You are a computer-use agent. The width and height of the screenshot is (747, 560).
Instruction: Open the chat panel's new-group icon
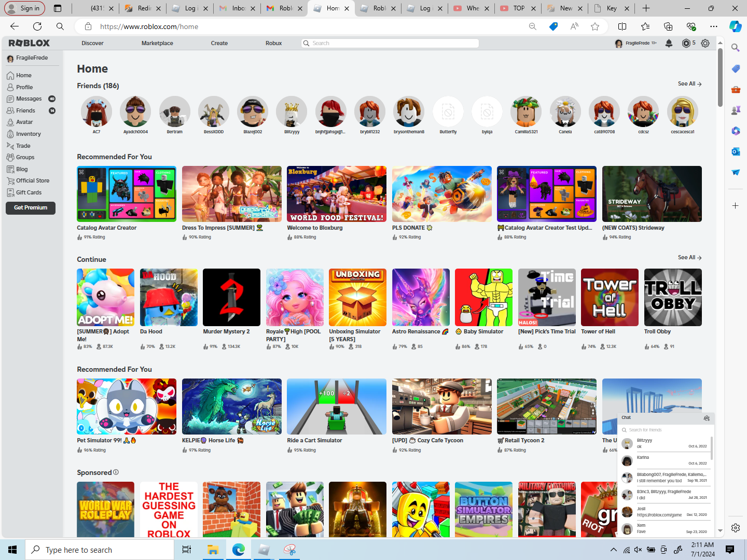click(x=707, y=418)
